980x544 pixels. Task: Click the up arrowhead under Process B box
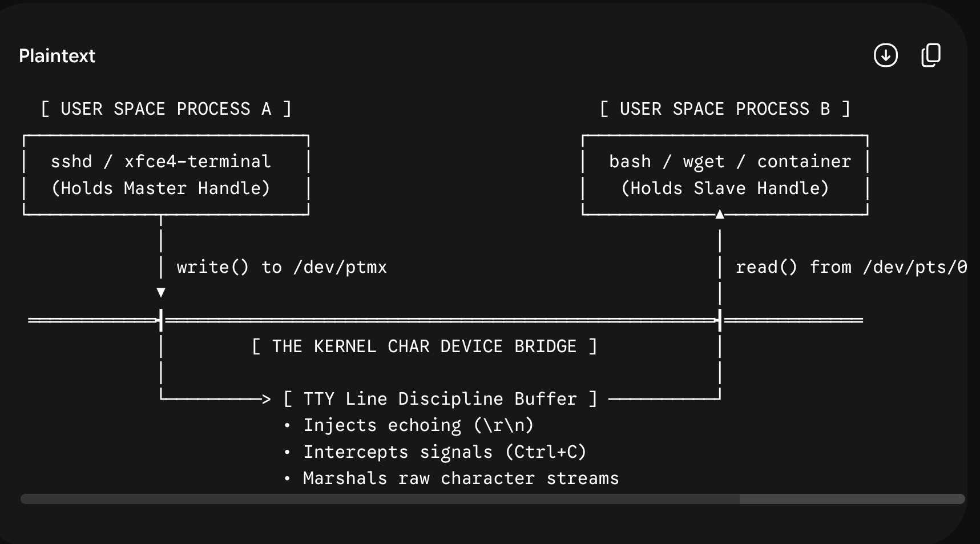coord(720,214)
